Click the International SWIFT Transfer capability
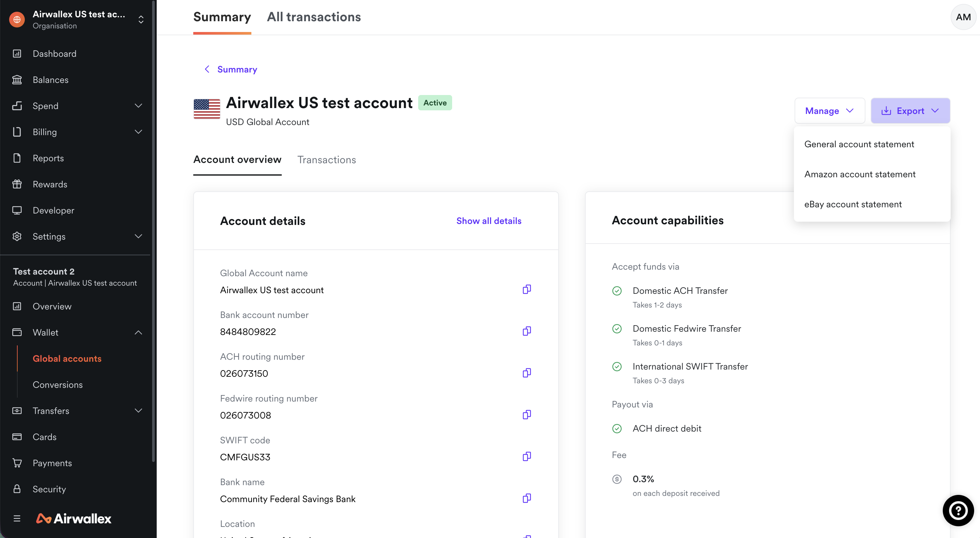This screenshot has width=980, height=538. tap(690, 367)
